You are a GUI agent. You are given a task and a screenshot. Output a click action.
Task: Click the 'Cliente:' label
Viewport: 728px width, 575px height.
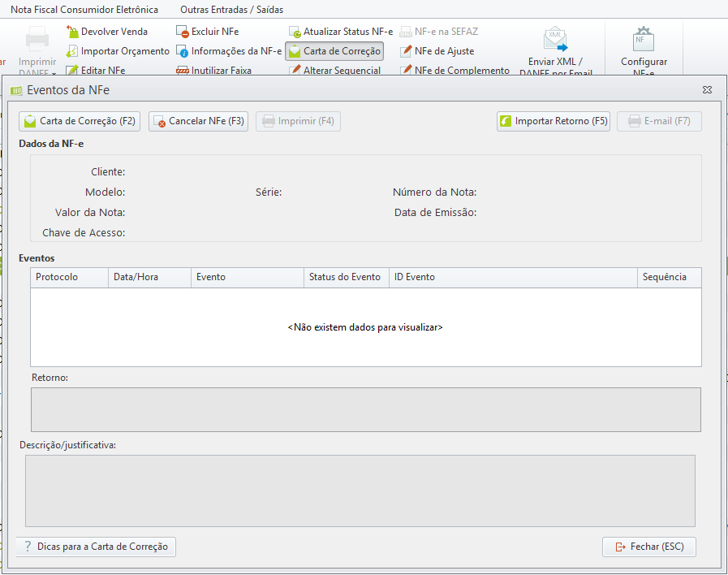coord(108,172)
